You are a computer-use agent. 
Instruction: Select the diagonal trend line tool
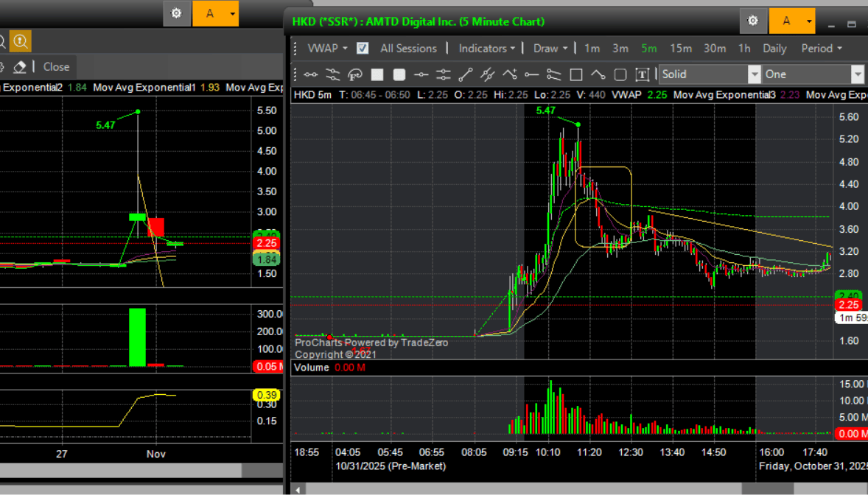pyautogui.click(x=466, y=74)
